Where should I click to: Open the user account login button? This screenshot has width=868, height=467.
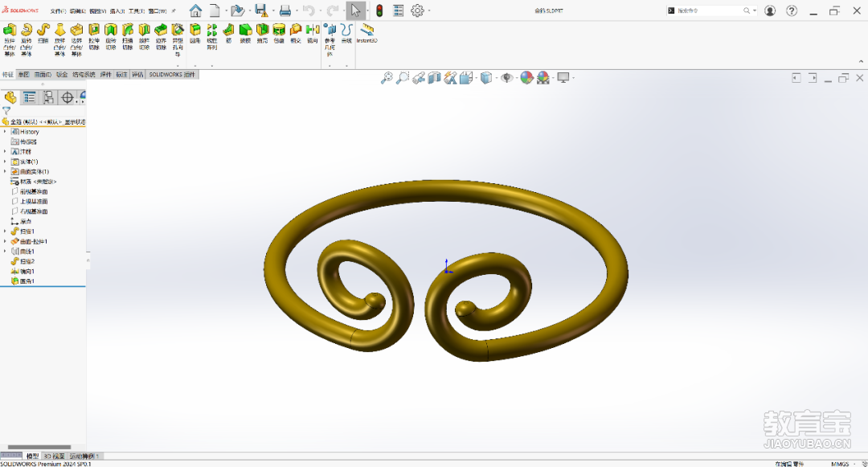coord(770,10)
